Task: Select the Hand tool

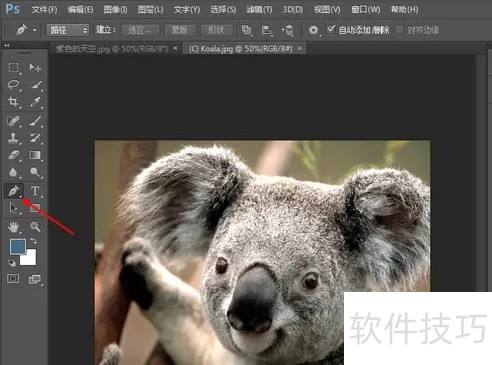Action: pos(13,227)
